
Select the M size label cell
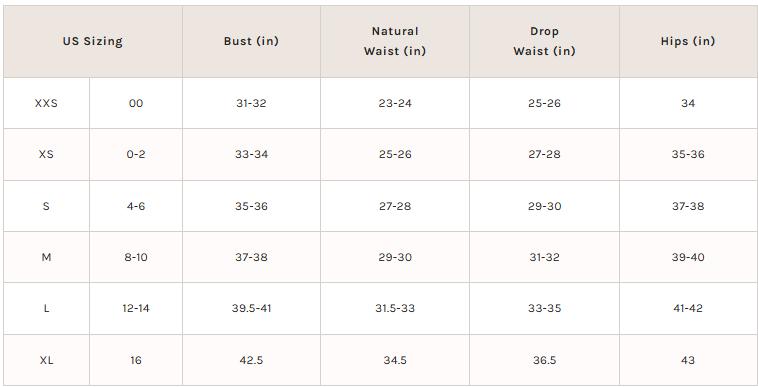tap(46, 258)
